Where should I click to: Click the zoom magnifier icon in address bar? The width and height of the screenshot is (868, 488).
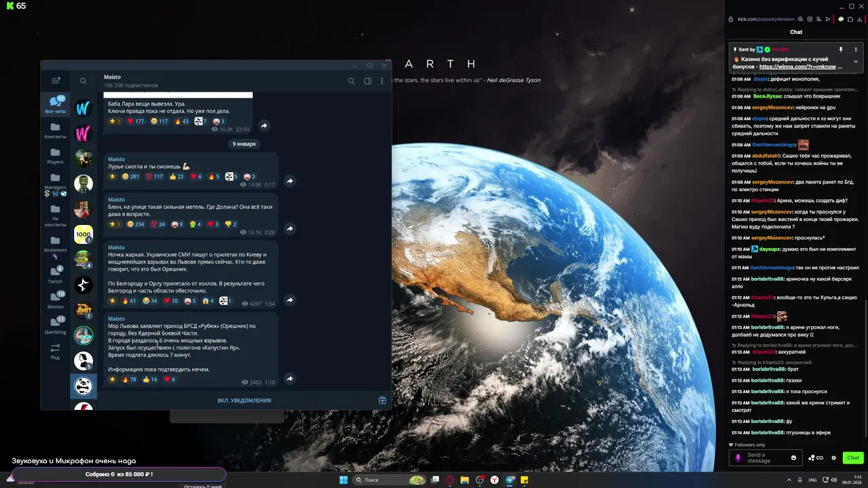(x=801, y=19)
